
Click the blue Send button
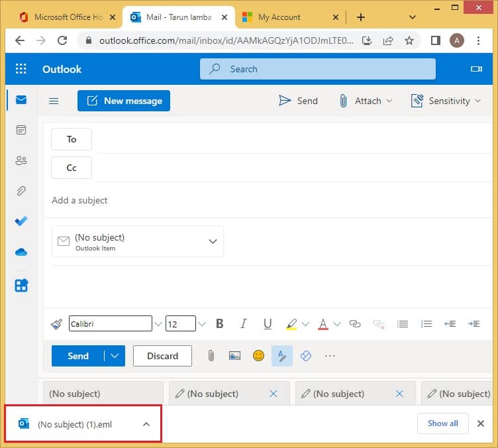78,356
